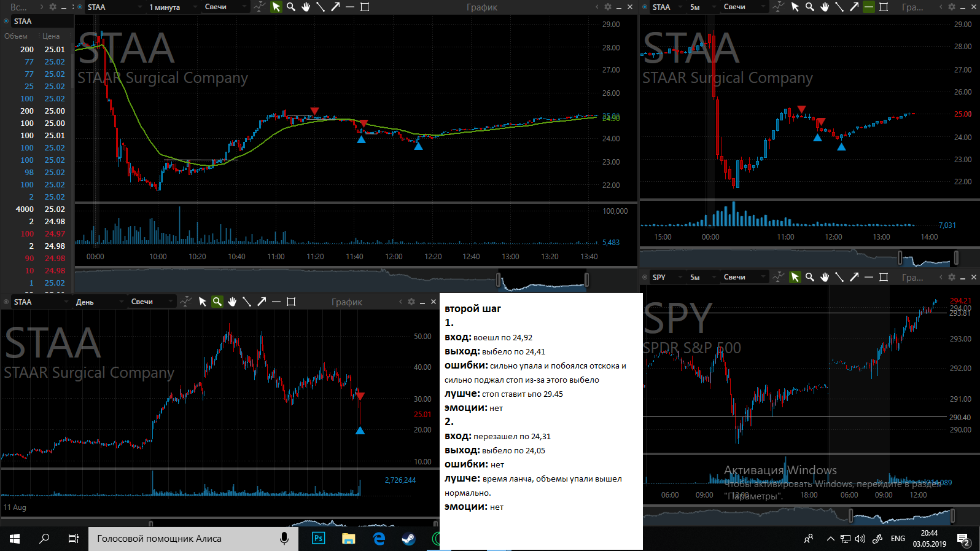Open 'Свечи' dropdown in 5m STAA chart

(x=744, y=7)
